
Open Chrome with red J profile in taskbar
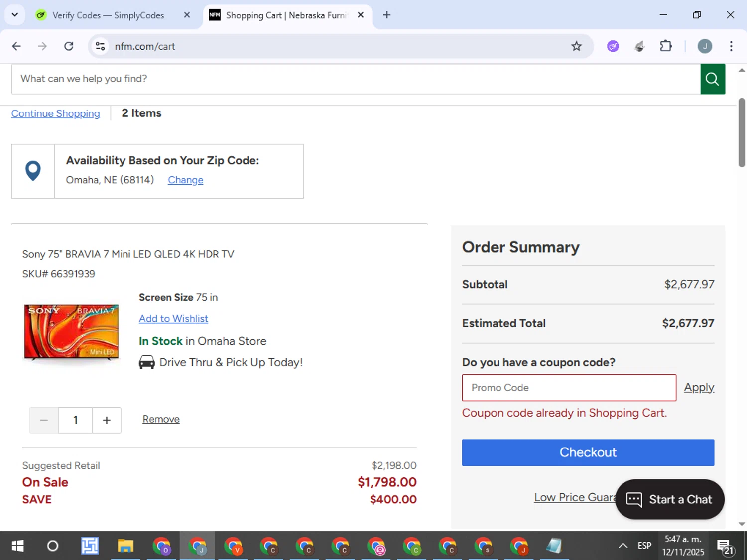[519, 546]
